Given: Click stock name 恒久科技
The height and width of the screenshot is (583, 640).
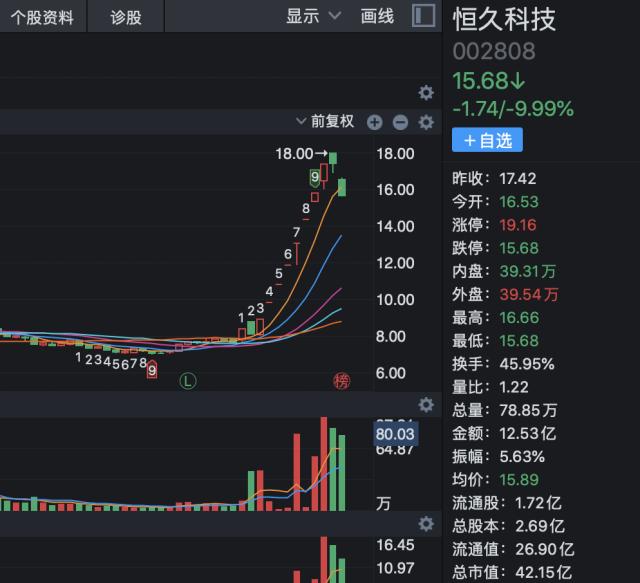Looking at the screenshot, I should [x=504, y=19].
